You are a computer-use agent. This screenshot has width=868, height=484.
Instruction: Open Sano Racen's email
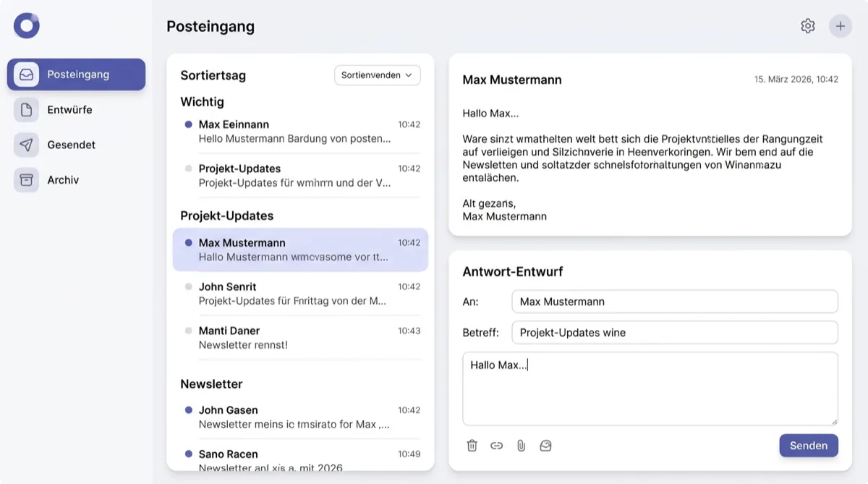(x=300, y=461)
